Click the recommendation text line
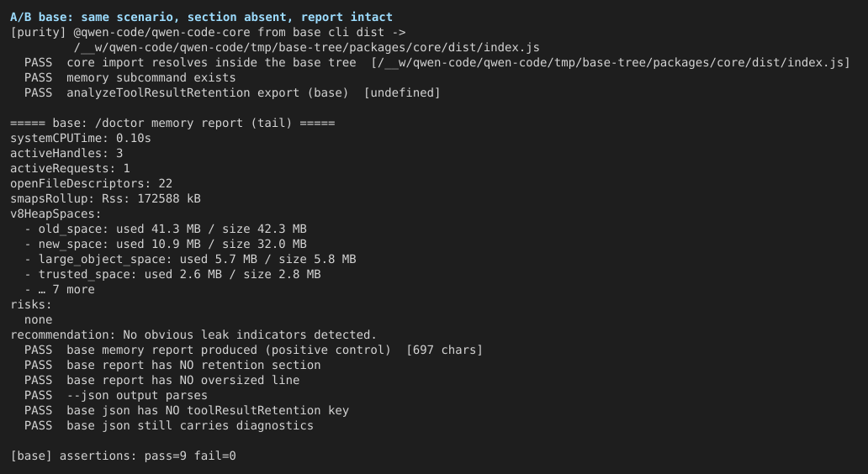This screenshot has height=474, width=868. click(193, 334)
